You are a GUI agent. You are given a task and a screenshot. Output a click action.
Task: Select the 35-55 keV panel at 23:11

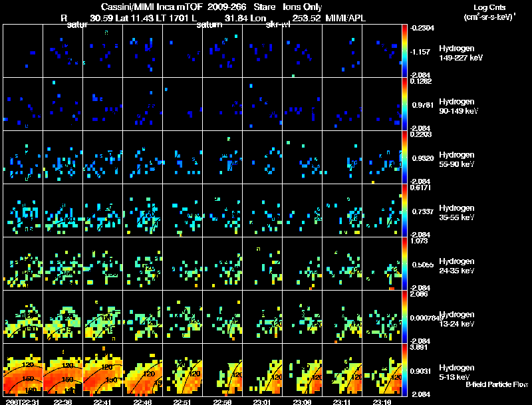point(342,210)
